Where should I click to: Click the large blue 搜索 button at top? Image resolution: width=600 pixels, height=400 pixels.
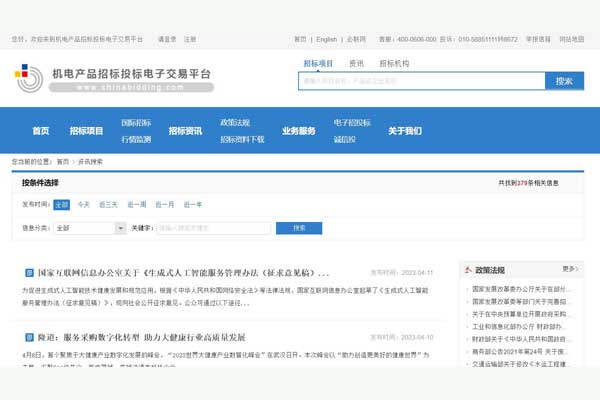(x=564, y=81)
